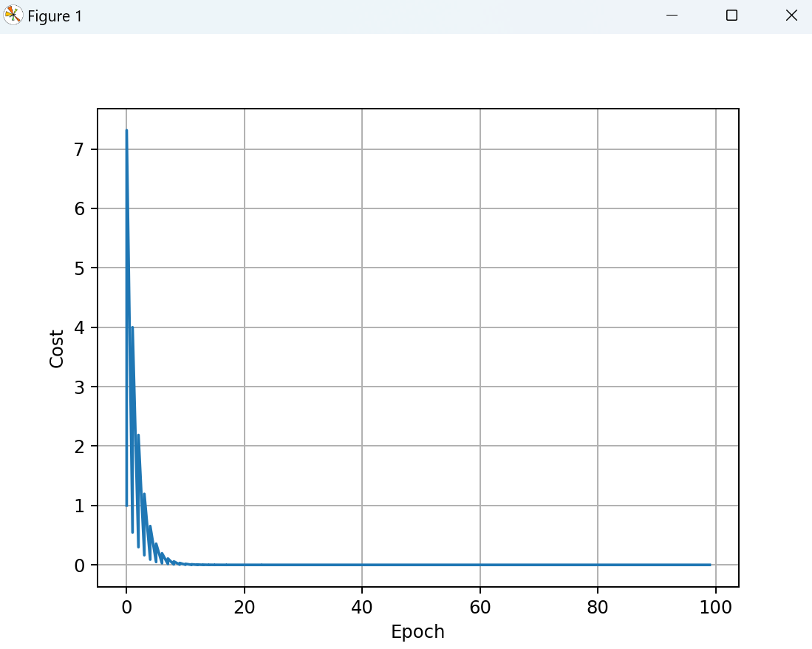The image size is (812, 649).
Task: Click the y-axis tick label 5
Action: pos(79,268)
